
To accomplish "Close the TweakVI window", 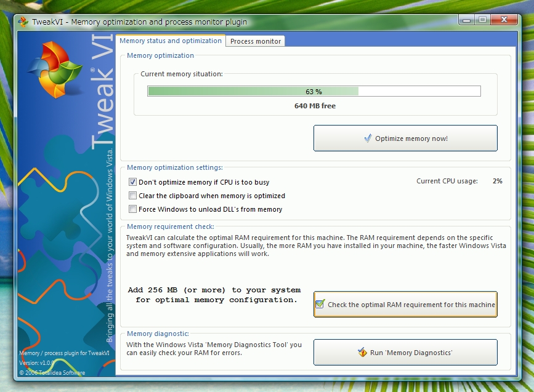I will [x=504, y=20].
